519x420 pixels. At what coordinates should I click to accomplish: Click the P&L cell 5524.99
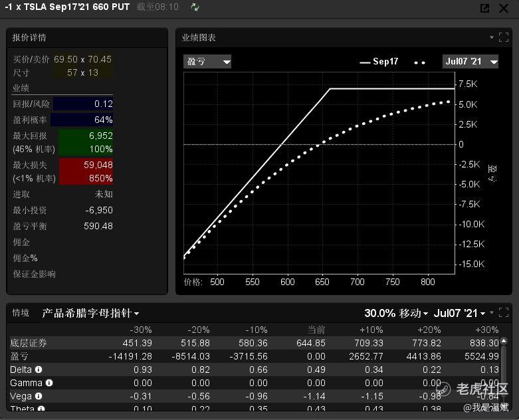tap(482, 356)
